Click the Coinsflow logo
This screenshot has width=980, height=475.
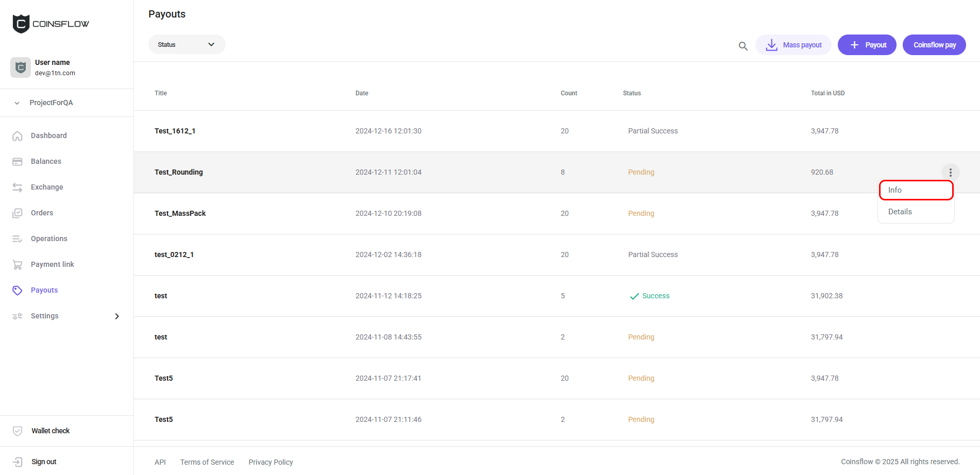(x=50, y=24)
